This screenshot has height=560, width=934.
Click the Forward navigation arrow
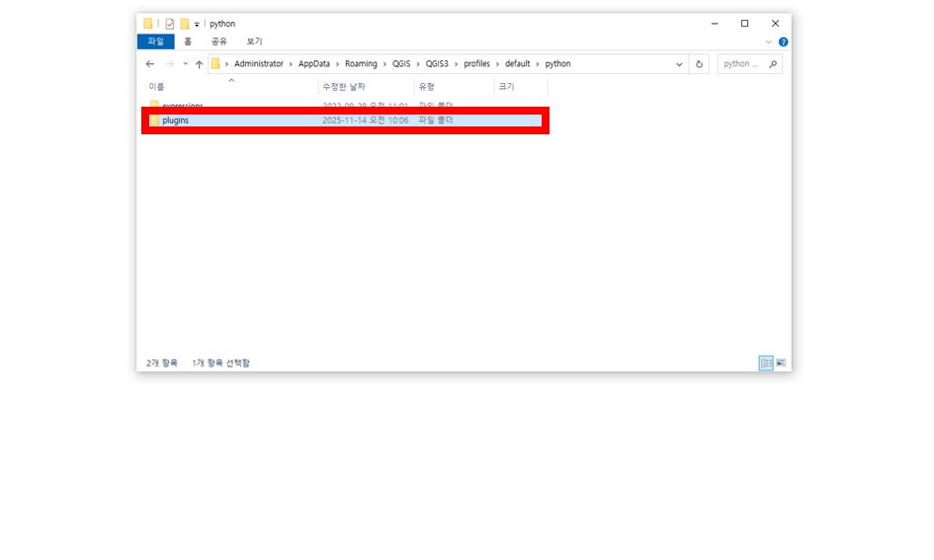(169, 64)
